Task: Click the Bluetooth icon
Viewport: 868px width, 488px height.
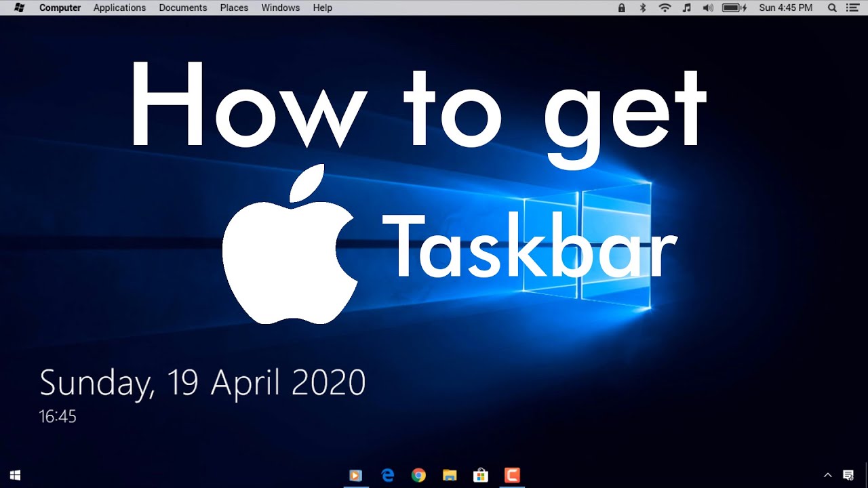Action: click(643, 8)
